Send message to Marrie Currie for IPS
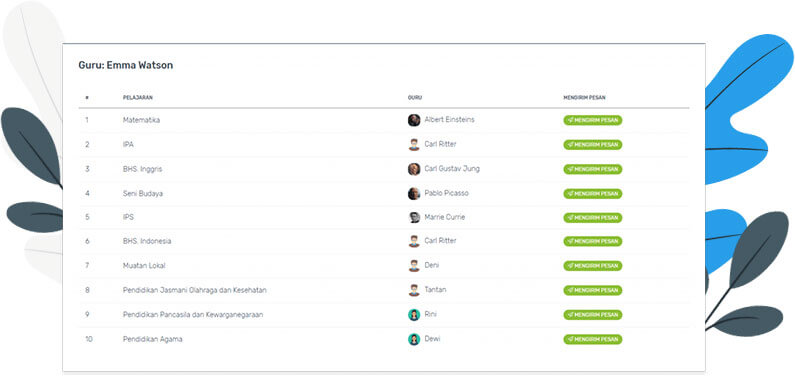This screenshot has height=376, width=795. tap(593, 217)
